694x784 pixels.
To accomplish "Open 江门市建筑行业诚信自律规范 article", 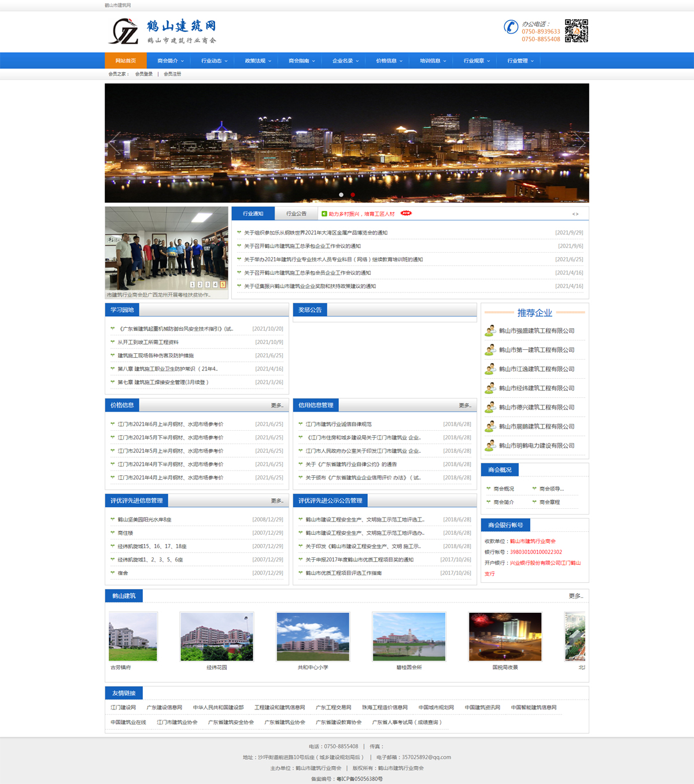I will click(x=339, y=424).
